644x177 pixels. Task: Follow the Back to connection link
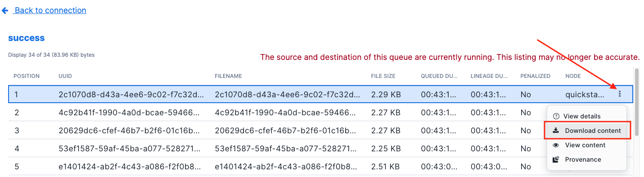tap(50, 10)
